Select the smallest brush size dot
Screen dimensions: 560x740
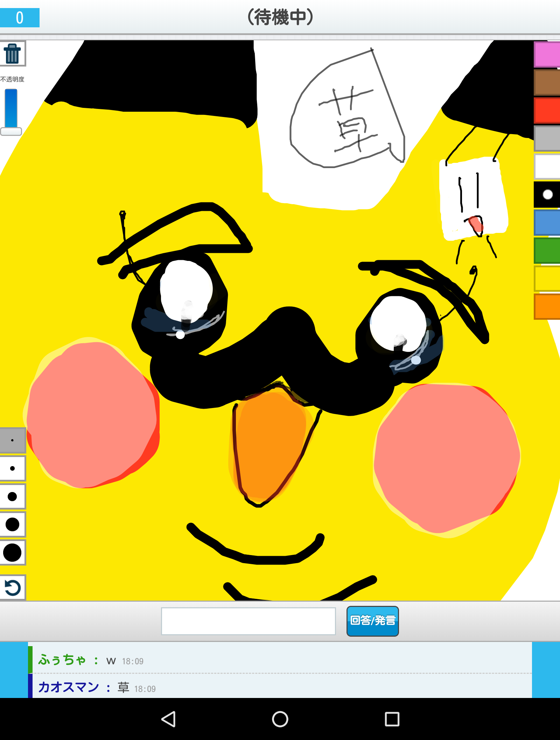coord(13,440)
